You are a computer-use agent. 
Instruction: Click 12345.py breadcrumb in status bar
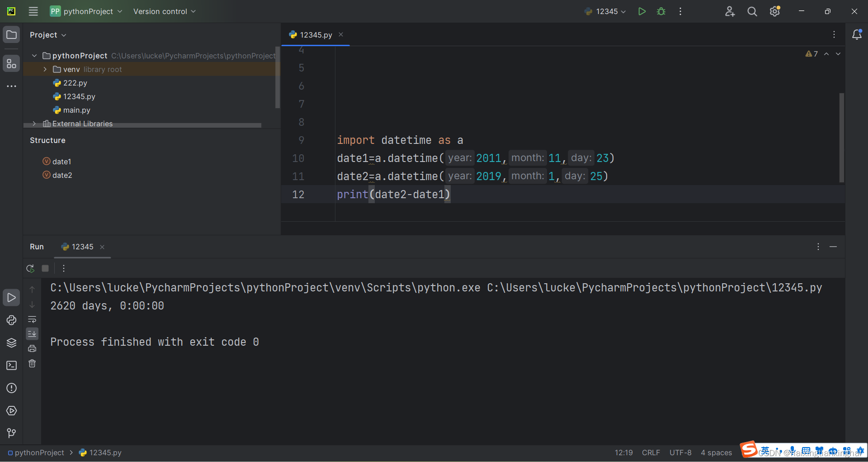click(100, 452)
